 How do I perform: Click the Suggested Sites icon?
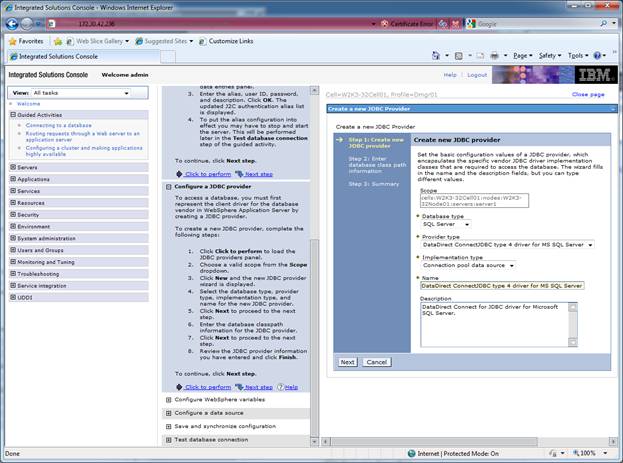pos(139,41)
